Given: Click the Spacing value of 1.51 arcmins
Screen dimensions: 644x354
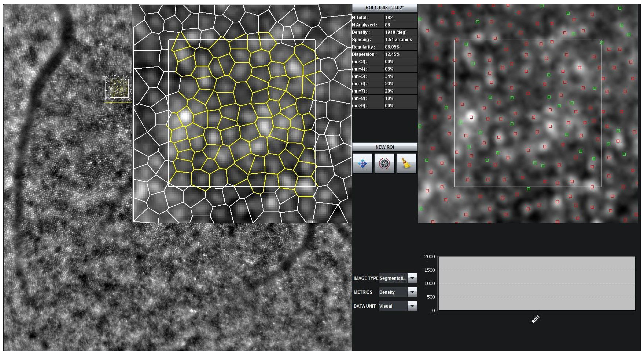Looking at the screenshot, I should tap(399, 39).
